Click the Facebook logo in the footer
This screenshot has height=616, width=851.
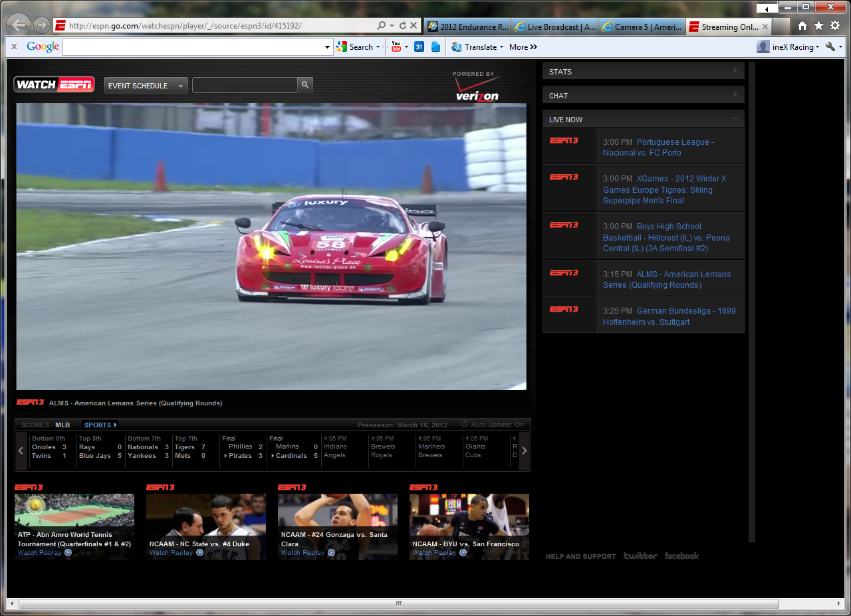[681, 556]
